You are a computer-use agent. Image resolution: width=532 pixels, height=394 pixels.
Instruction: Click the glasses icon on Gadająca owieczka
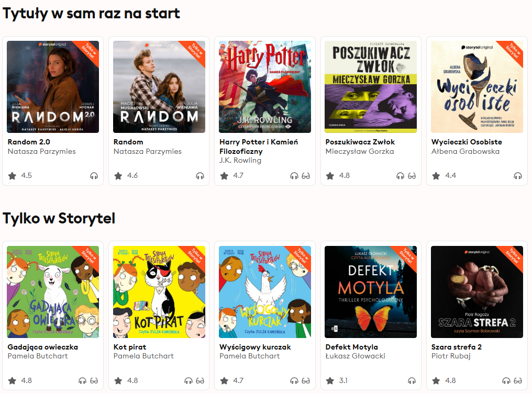point(94,381)
